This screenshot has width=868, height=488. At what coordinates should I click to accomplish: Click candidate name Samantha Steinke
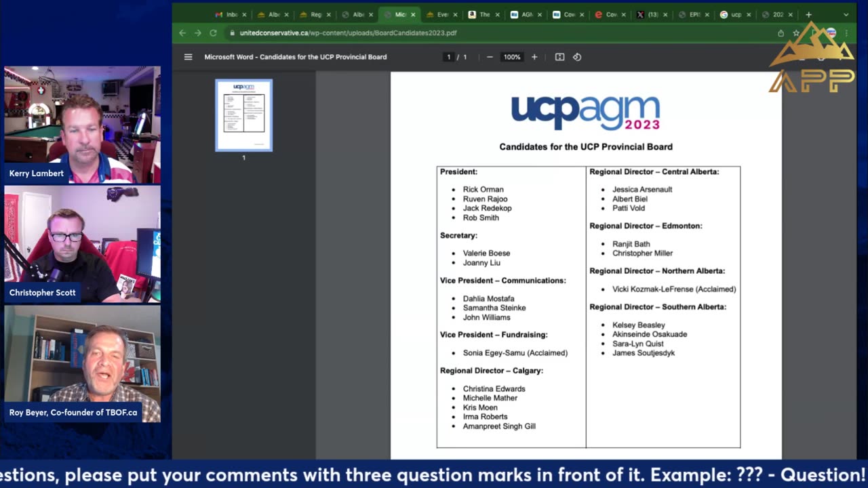494,308
